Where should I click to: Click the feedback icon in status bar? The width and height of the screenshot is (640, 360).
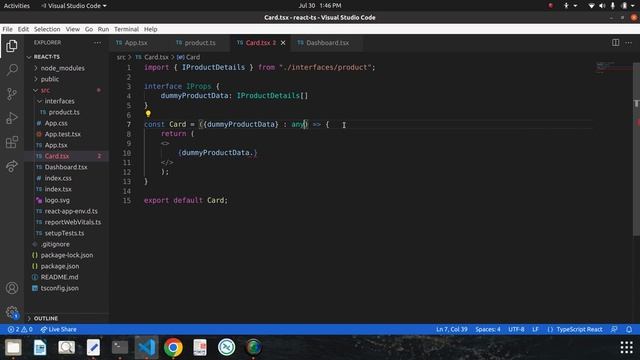click(614, 329)
